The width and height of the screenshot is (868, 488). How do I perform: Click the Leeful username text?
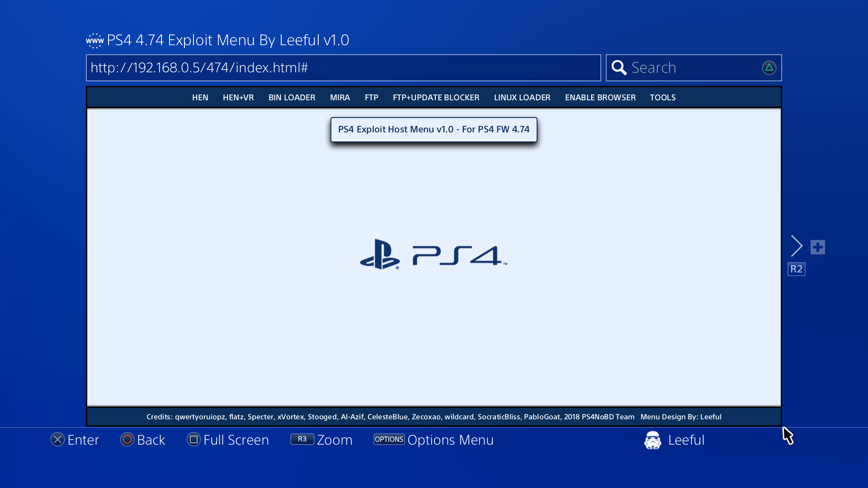coord(686,440)
